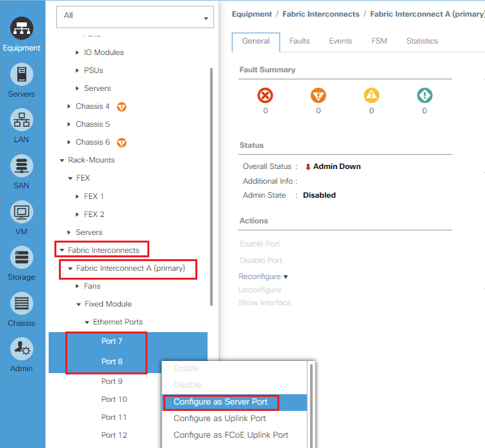
Task: Expand Servers node below PSUs
Action: click(x=77, y=88)
